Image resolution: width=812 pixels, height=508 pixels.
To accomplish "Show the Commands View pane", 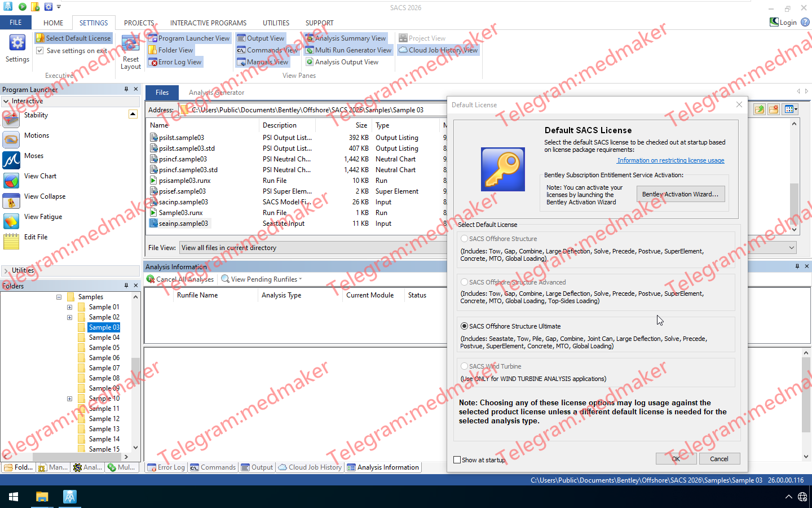I will click(267, 50).
